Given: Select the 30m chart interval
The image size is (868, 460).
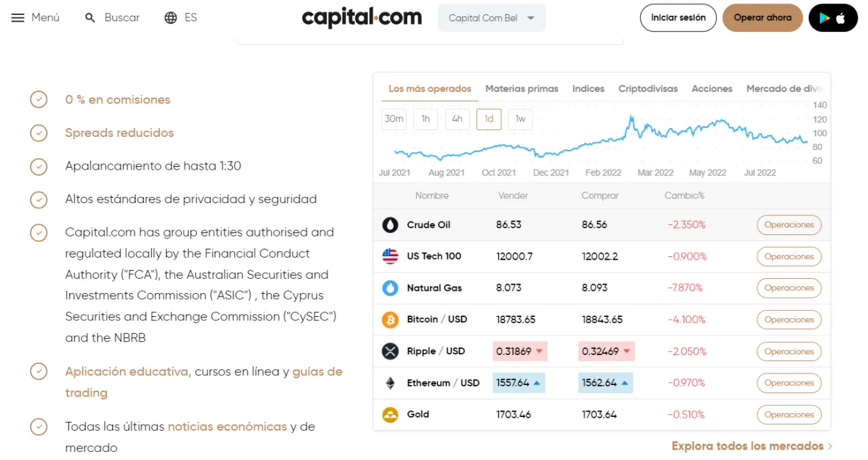Looking at the screenshot, I should (x=394, y=119).
